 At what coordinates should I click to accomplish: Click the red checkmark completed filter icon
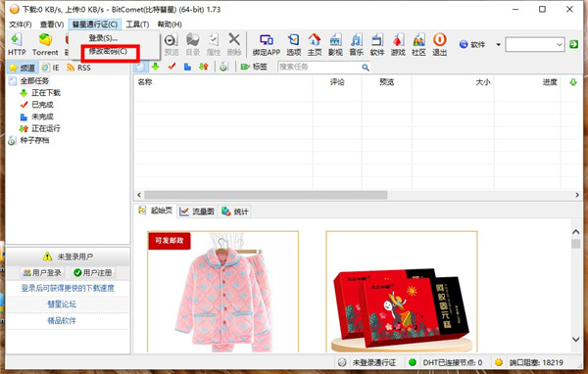(x=171, y=67)
